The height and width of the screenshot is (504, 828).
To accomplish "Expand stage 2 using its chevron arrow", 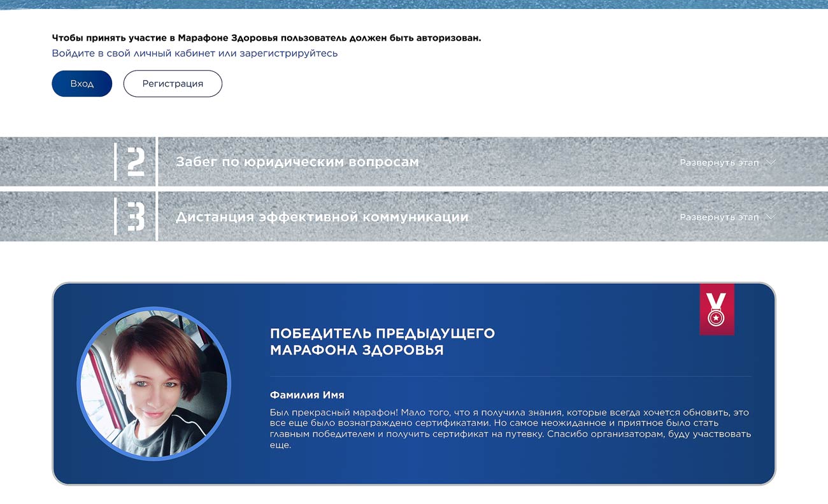I will coord(771,162).
